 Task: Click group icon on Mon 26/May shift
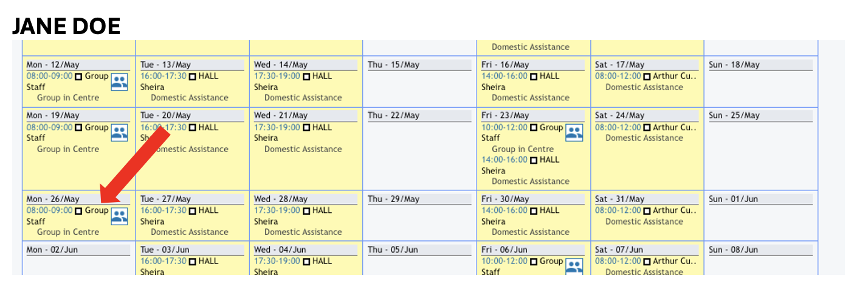click(x=119, y=216)
